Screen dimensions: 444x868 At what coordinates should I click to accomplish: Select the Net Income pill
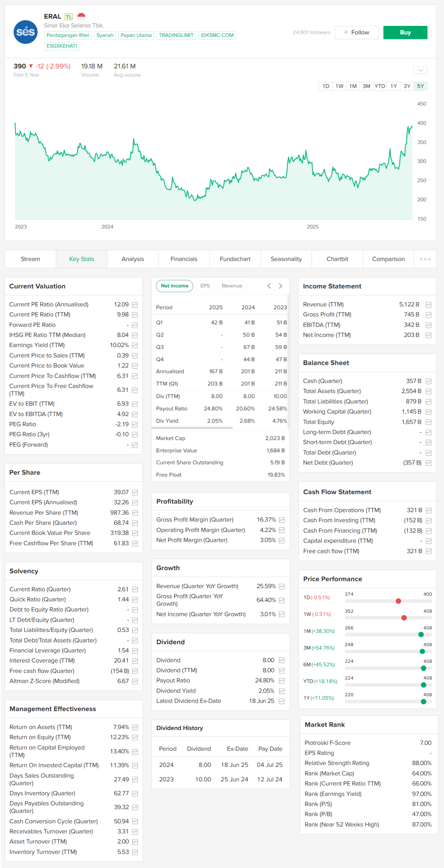[x=174, y=286]
